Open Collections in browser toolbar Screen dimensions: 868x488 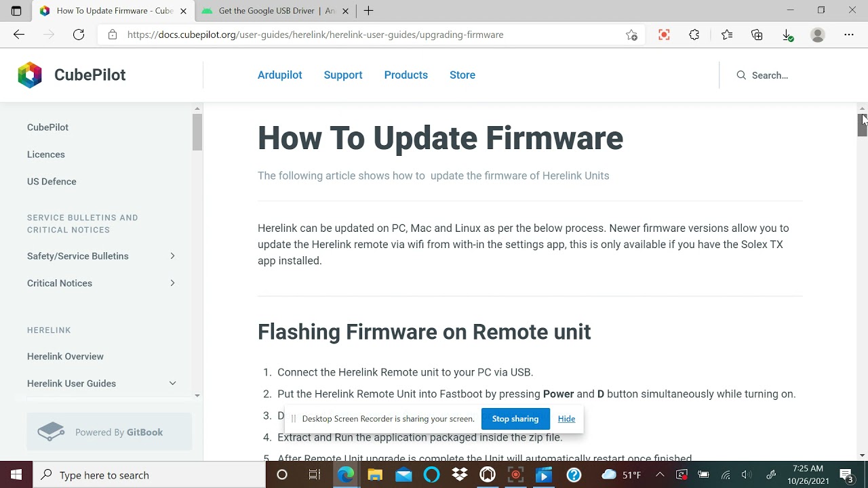tap(757, 35)
